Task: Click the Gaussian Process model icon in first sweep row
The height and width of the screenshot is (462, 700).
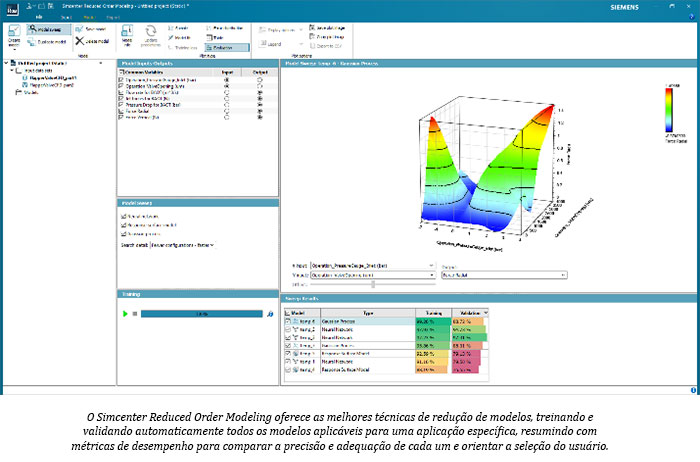Action: click(x=295, y=321)
